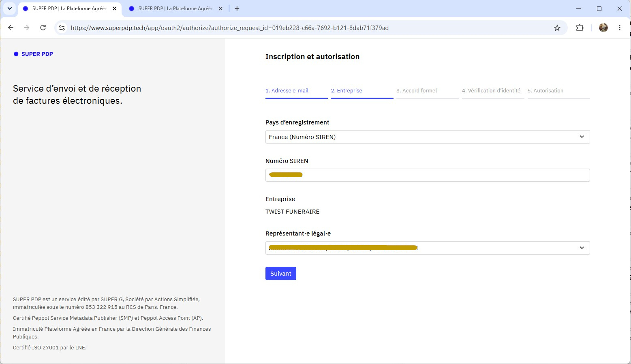Go back to the previous page
Screen dimensions: 631x364
click(11, 28)
